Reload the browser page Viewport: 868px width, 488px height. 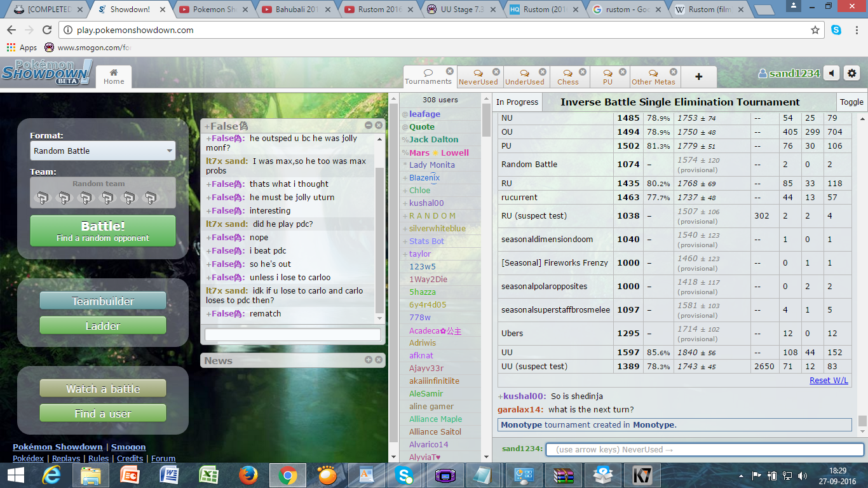click(x=46, y=30)
